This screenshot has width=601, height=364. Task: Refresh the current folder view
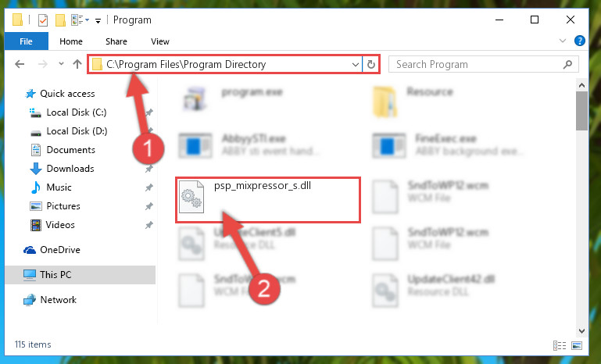pos(370,64)
